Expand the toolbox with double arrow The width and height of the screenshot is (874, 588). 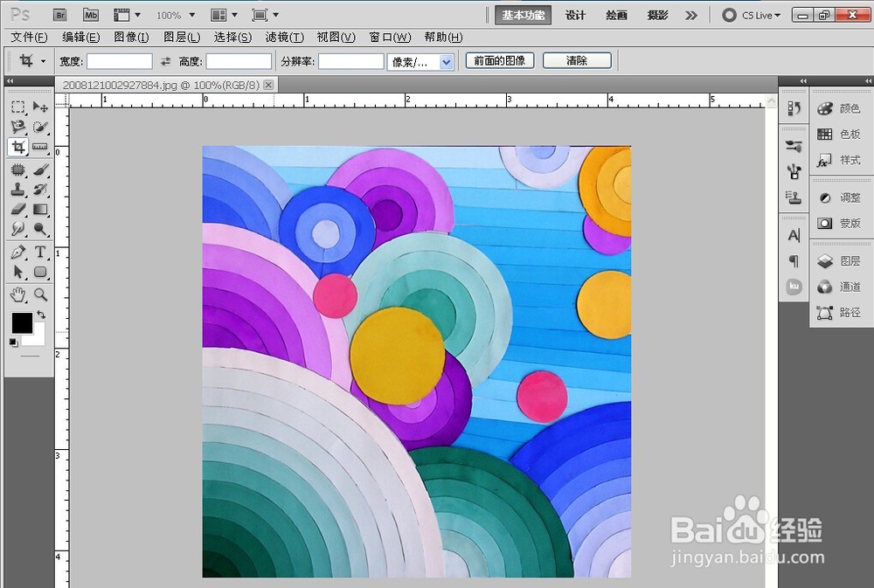(10, 81)
